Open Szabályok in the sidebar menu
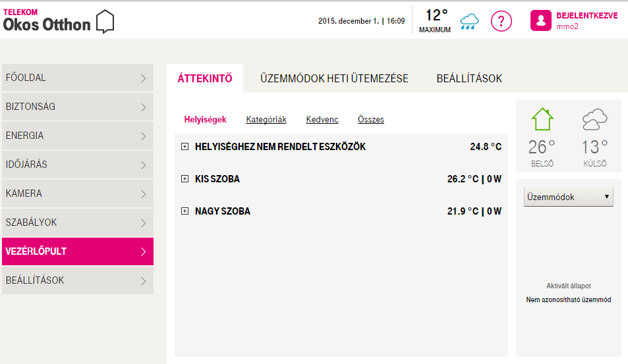Viewport: 628px width, 364px height. (77, 222)
